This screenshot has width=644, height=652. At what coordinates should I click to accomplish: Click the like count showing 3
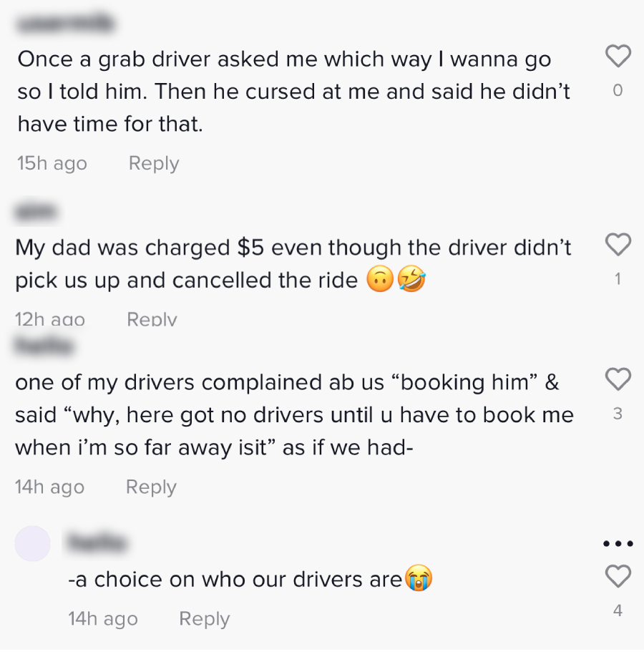(618, 414)
